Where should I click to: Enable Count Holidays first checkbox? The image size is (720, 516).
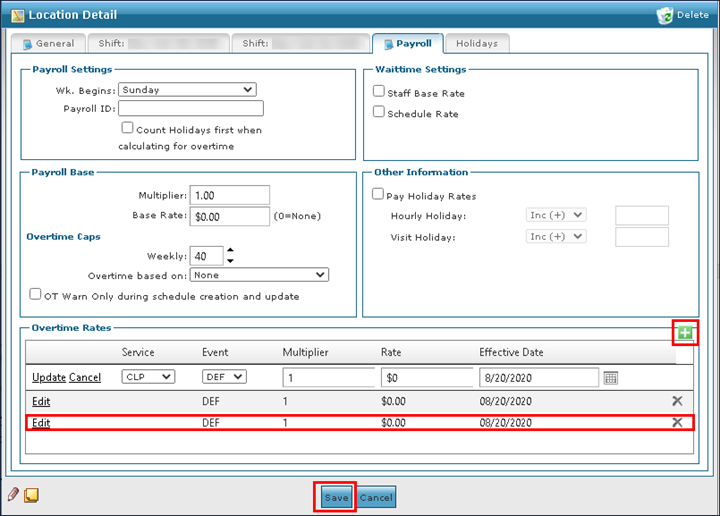click(x=127, y=128)
